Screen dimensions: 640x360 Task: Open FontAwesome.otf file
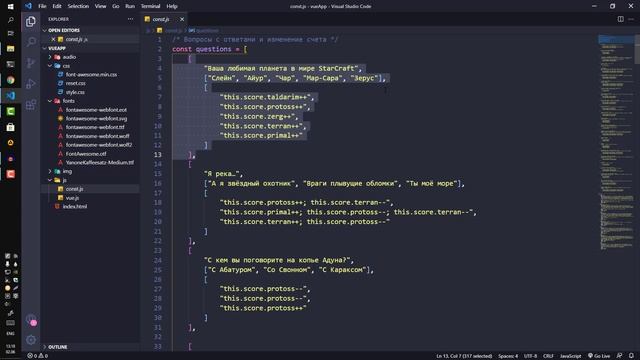(x=86, y=154)
